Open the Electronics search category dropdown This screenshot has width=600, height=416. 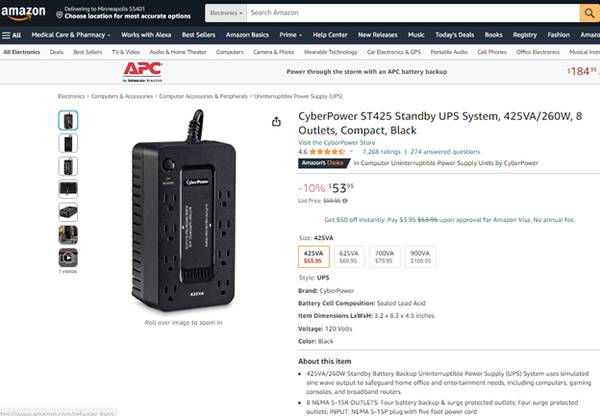224,13
